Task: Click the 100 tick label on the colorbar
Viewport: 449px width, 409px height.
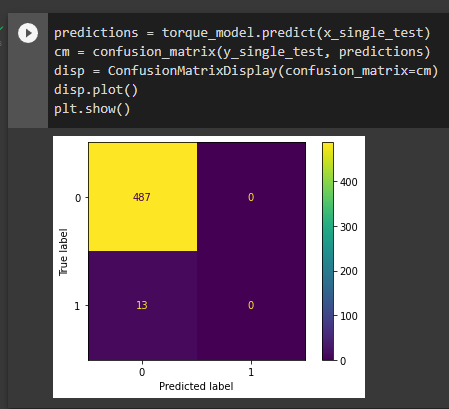Action: coord(349,316)
